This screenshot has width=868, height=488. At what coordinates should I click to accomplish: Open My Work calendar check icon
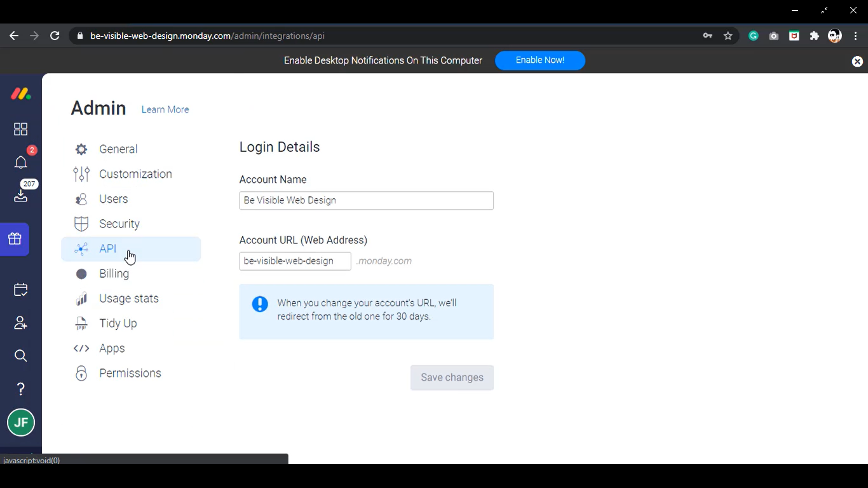[x=20, y=290]
